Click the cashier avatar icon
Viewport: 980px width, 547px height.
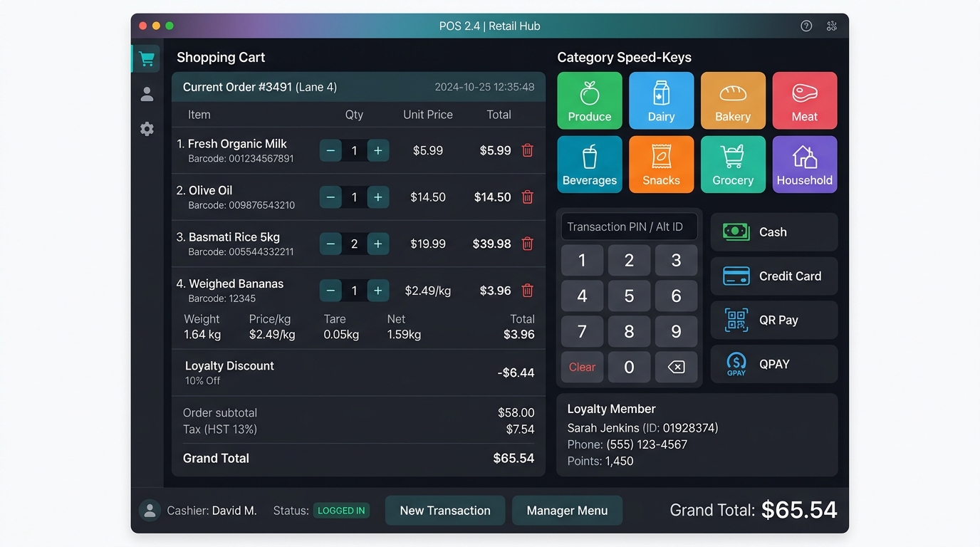pyautogui.click(x=150, y=510)
